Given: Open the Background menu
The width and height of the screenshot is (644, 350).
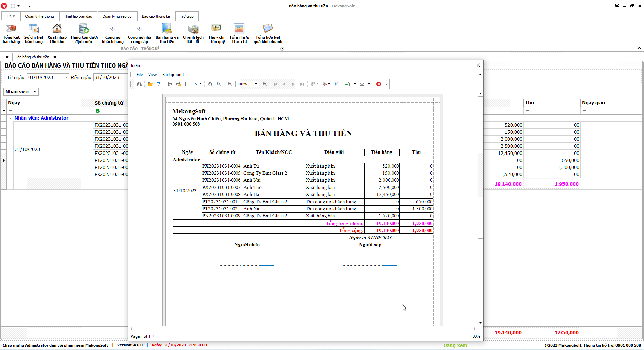Looking at the screenshot, I should (173, 75).
